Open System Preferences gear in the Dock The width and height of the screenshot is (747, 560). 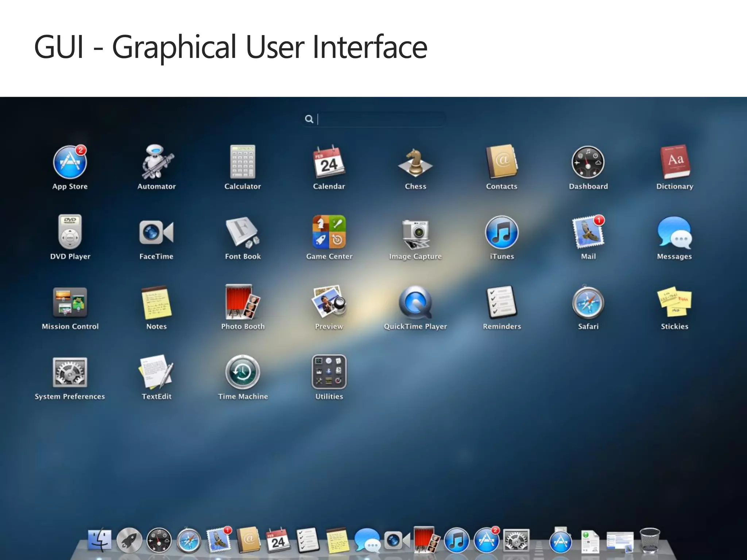pos(516,540)
